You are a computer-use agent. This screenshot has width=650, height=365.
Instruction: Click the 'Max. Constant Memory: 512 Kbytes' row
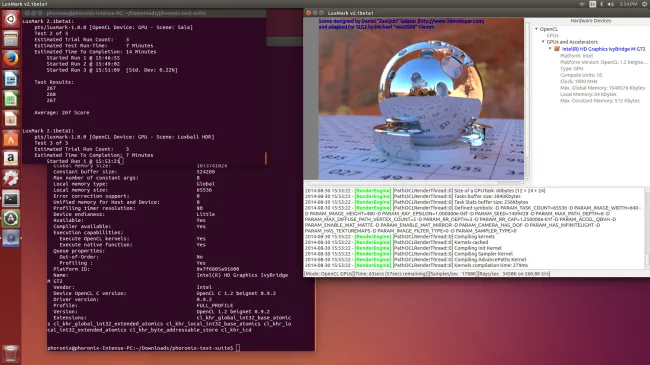[600, 101]
